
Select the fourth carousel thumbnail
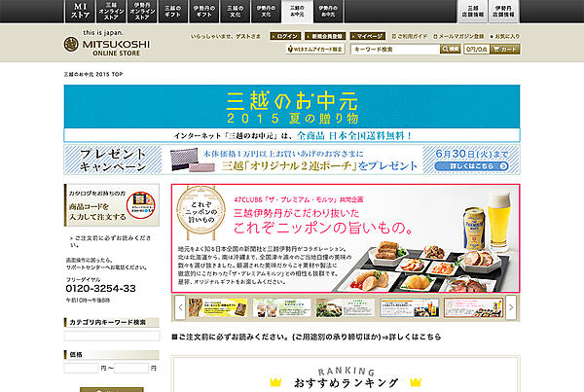point(410,308)
